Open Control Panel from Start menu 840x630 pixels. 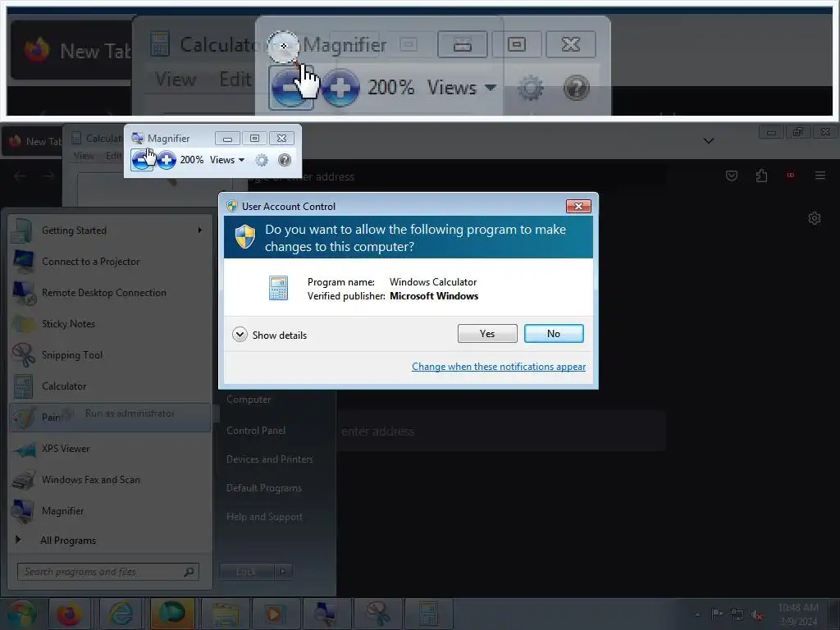click(256, 431)
